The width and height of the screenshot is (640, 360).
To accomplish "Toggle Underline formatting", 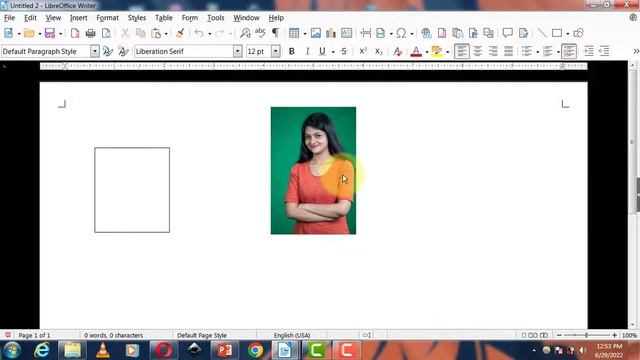I will (322, 51).
